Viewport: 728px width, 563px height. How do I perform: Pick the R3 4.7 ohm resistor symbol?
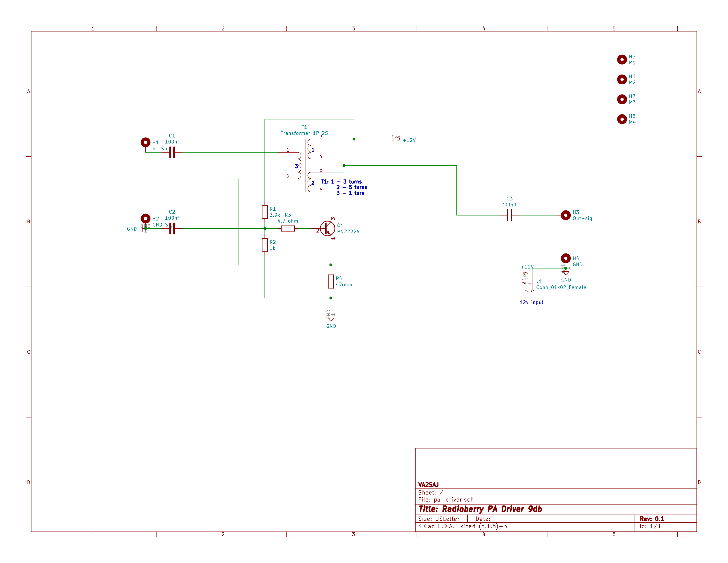(288, 229)
